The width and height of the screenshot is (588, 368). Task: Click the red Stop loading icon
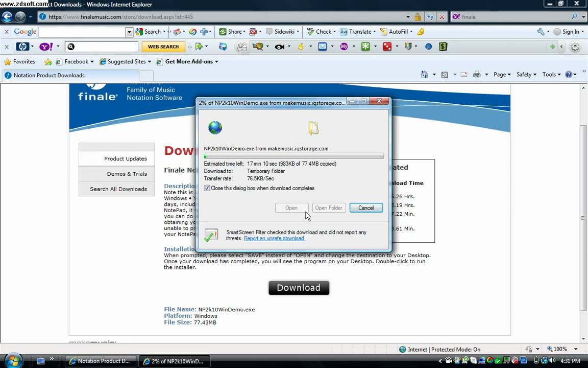[x=442, y=17]
